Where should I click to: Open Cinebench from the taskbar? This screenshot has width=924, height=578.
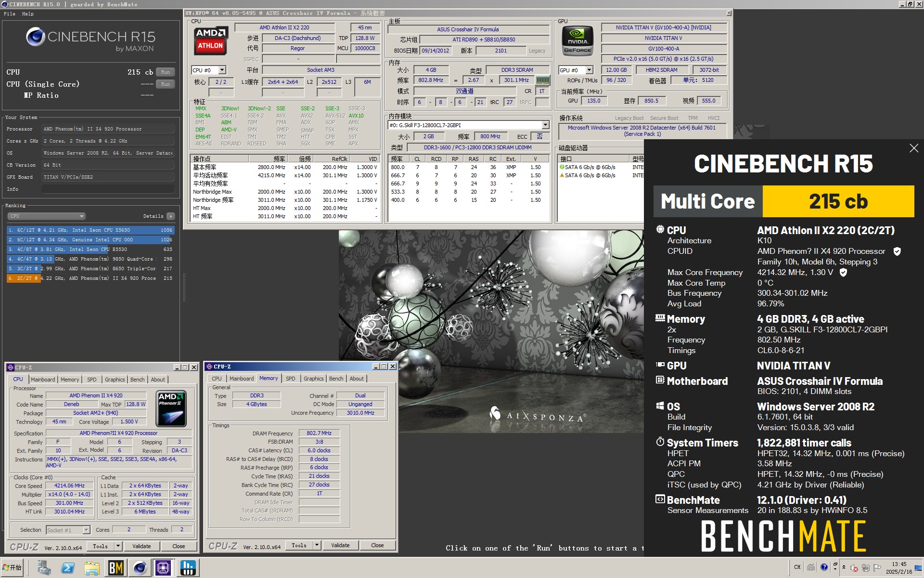point(140,568)
